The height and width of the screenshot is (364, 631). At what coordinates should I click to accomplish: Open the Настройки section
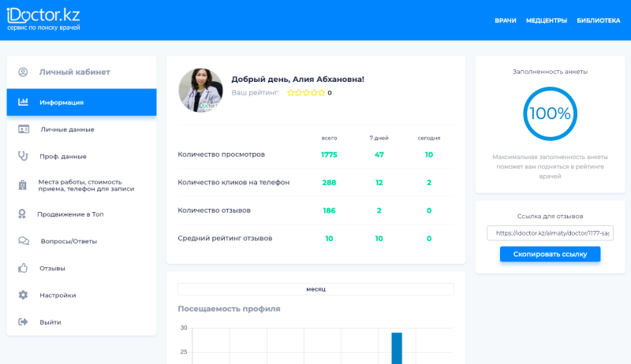[82, 295]
